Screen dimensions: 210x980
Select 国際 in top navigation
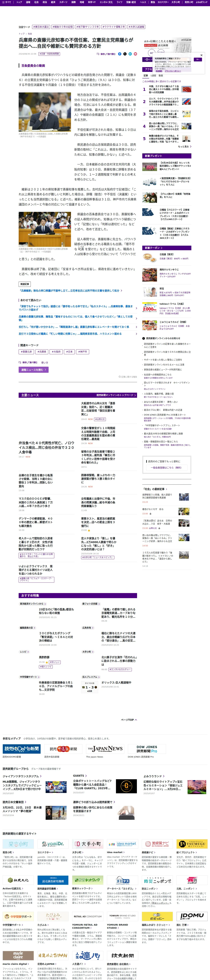pos(74,2)
